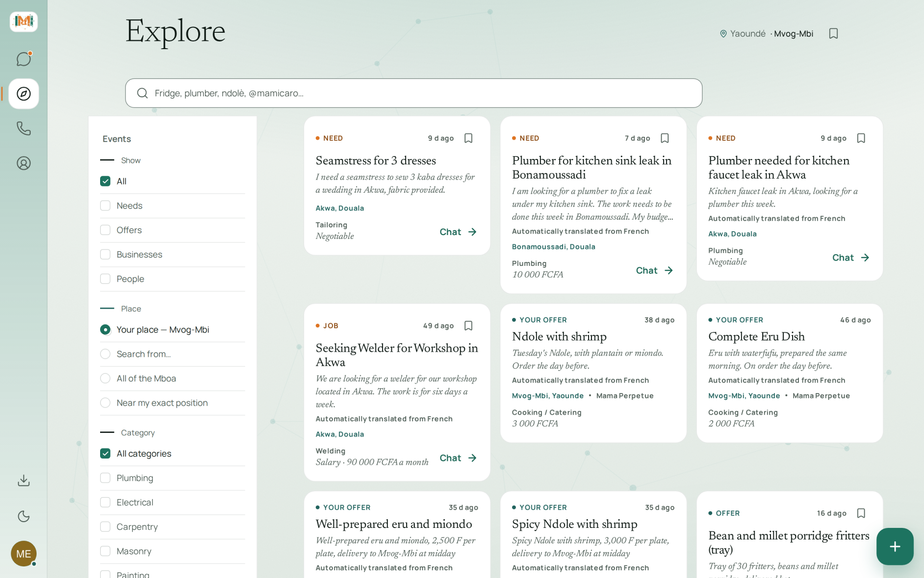Check the Masonry category
924x578 pixels.
(105, 551)
